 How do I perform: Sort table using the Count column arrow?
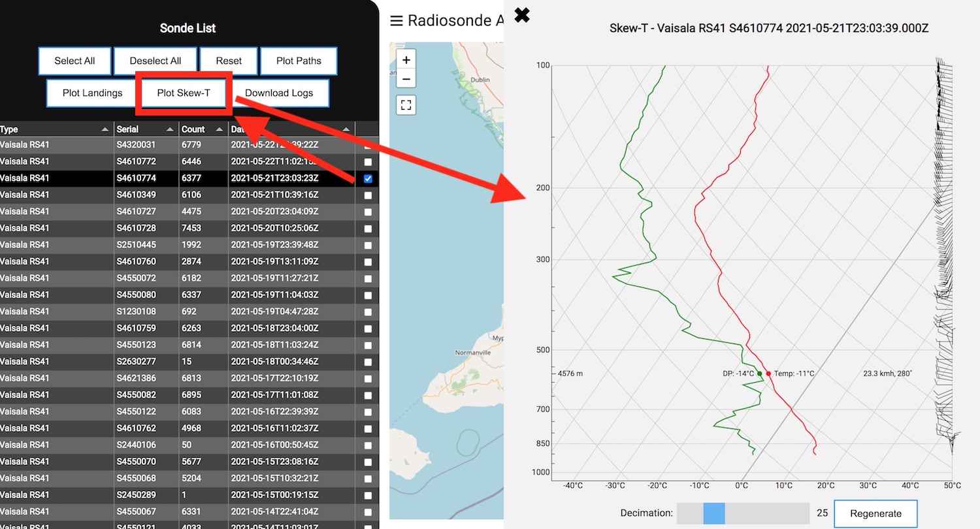coord(218,129)
